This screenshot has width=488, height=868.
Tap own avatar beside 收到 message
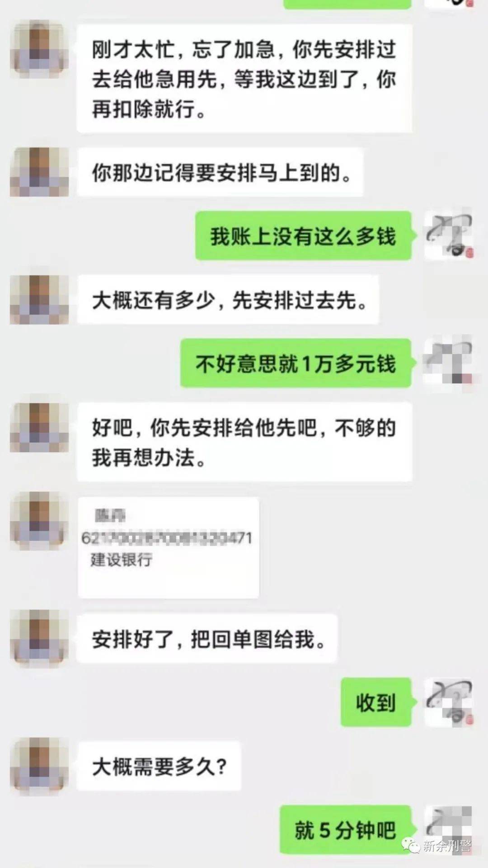point(448,702)
